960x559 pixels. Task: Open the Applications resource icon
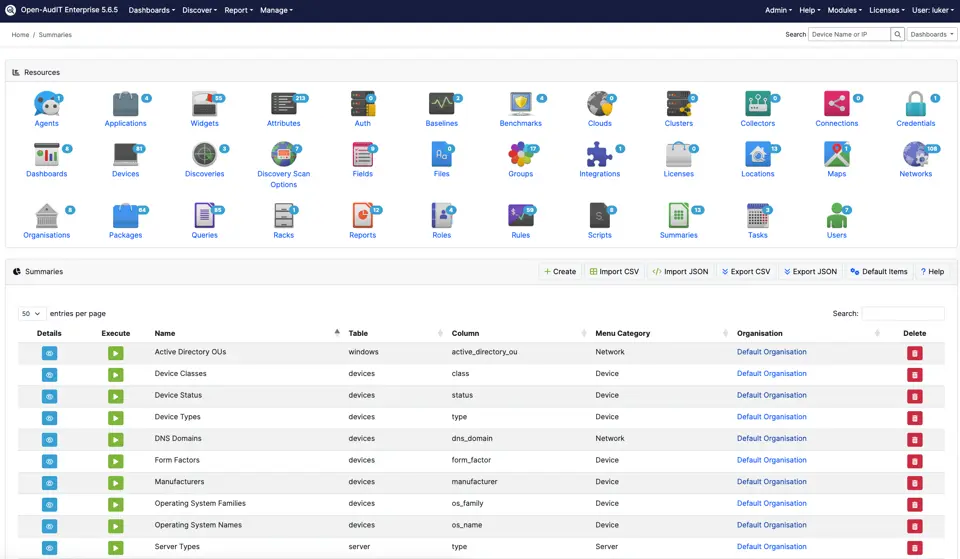click(126, 103)
